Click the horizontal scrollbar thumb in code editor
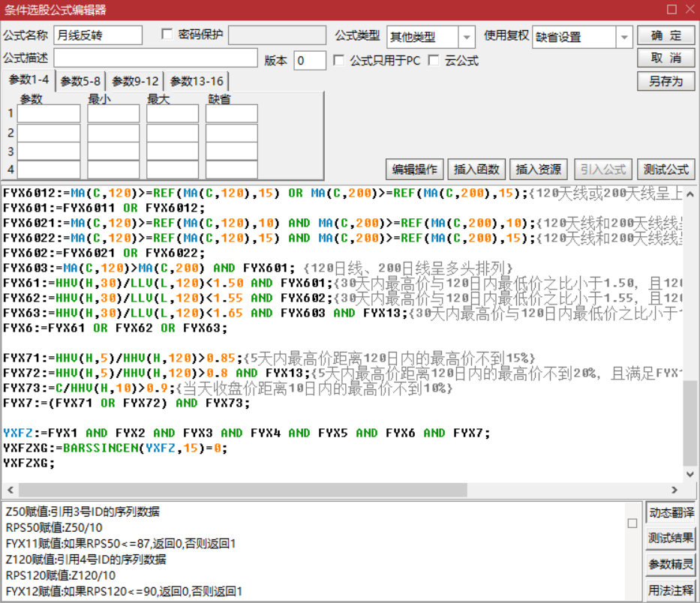The width and height of the screenshot is (700, 603). (x=242, y=490)
